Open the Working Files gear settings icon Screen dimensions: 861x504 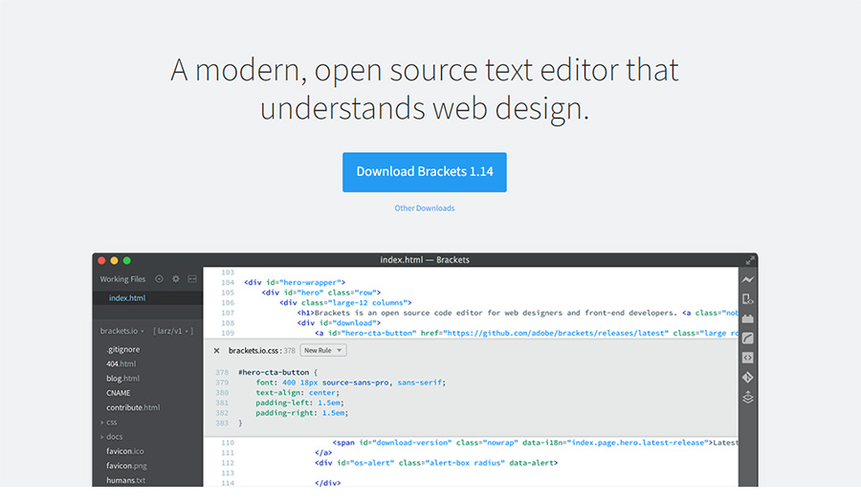pos(176,279)
